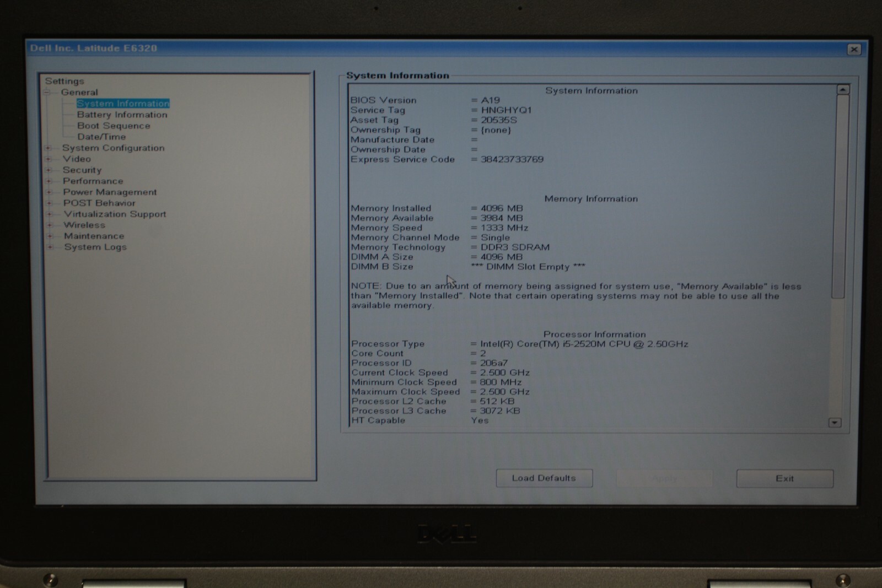Click the Ownership Tag {none} value
This screenshot has height=588, width=882.
(496, 130)
